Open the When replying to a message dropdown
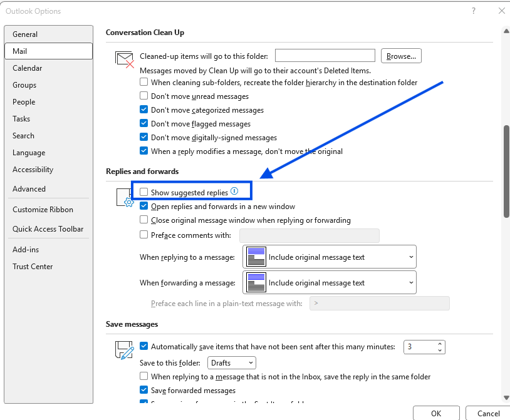 pyautogui.click(x=330, y=257)
